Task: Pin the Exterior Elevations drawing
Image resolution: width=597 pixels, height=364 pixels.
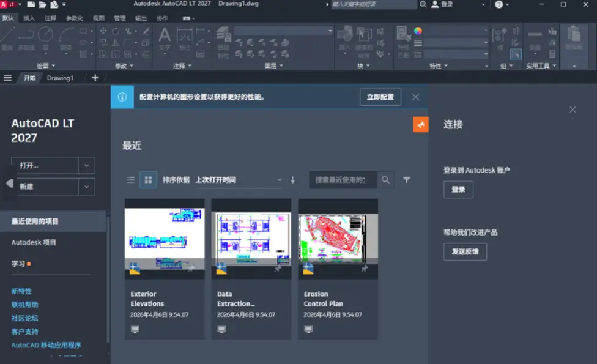Action: (x=191, y=268)
